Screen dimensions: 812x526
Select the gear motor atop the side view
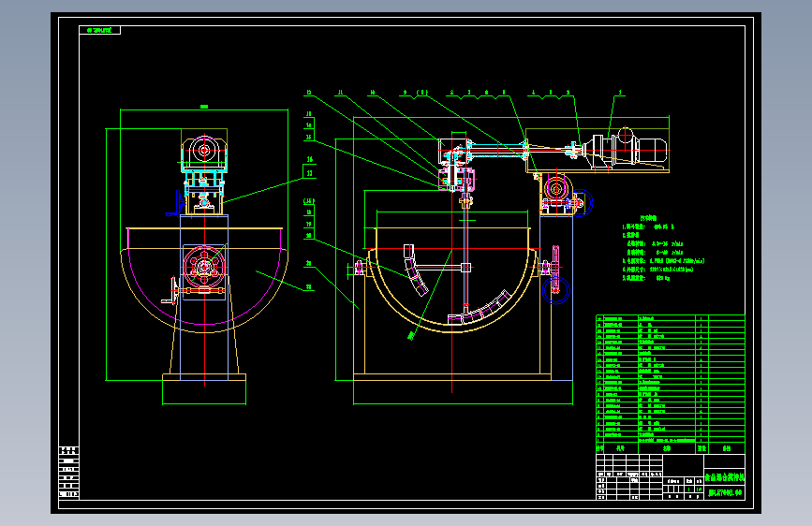(x=204, y=151)
